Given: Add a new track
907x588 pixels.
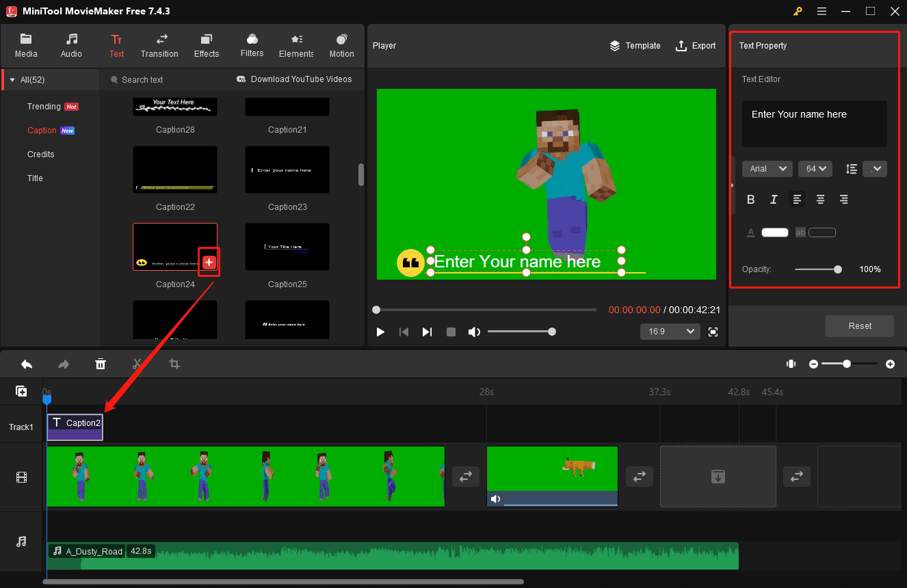Looking at the screenshot, I should coord(21,391).
